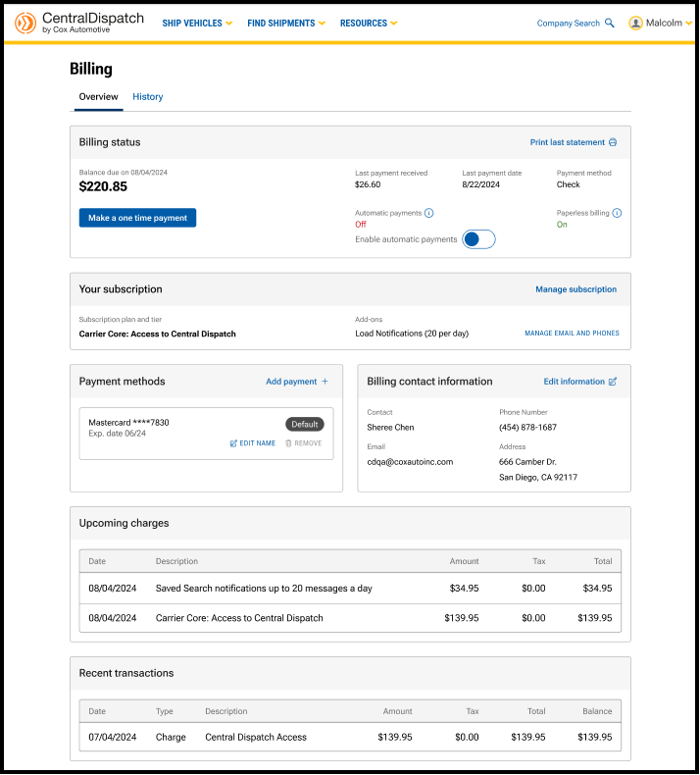
Task: Click the Company Search magnifier icon
Action: click(610, 23)
